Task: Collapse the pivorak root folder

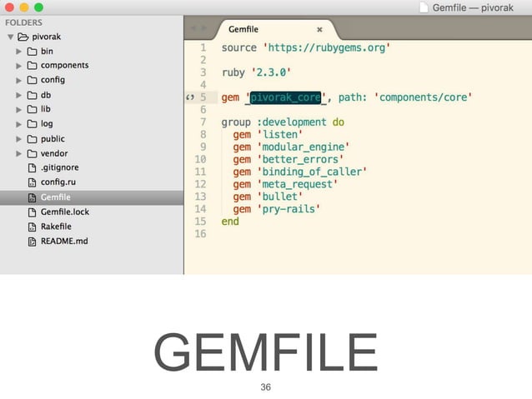Action: [11, 37]
